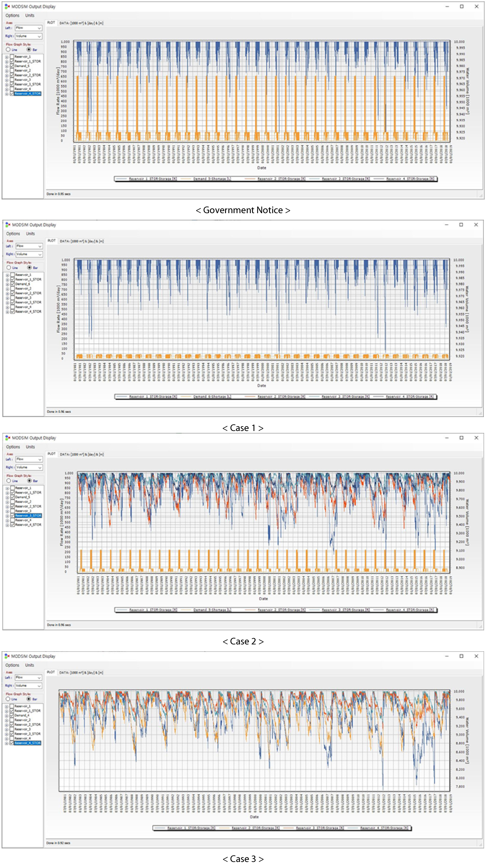The image size is (486, 868).
Task: Check Reservoir_2 checkbox in Case 2 window
Action: (x=12, y=502)
